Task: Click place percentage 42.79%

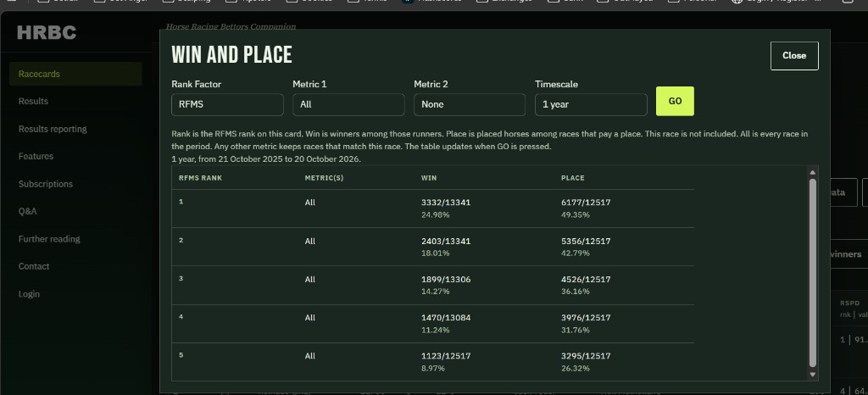Action: click(x=576, y=253)
